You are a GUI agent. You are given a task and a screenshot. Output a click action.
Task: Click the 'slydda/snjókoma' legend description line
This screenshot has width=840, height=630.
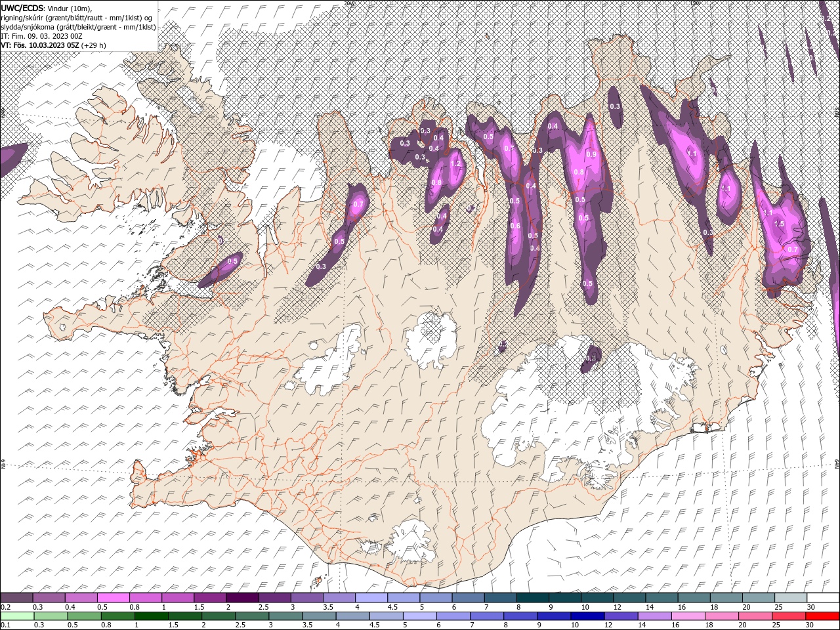78,27
